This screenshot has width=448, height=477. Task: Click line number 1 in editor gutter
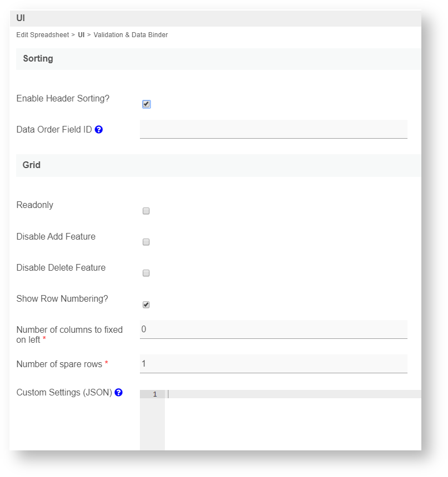pos(154,394)
